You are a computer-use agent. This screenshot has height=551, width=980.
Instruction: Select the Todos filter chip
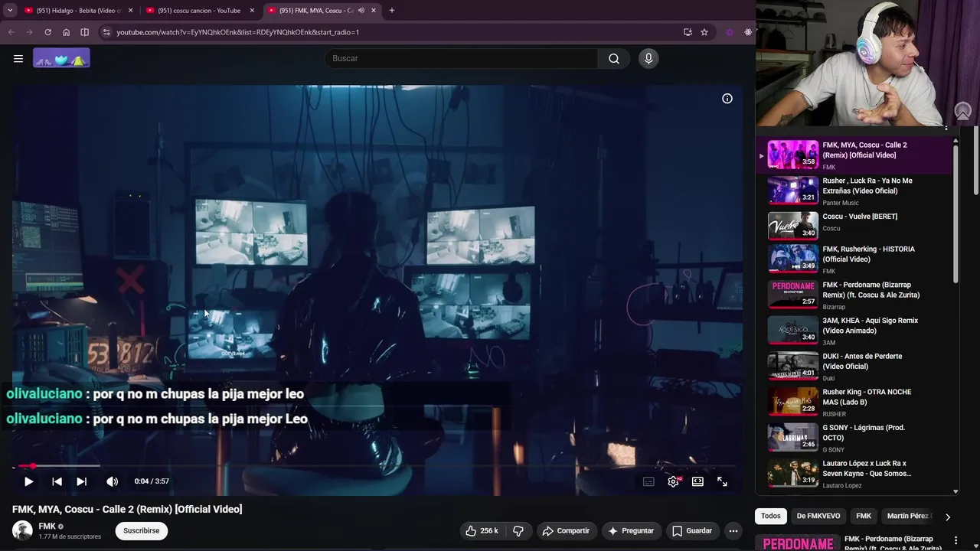(x=771, y=516)
